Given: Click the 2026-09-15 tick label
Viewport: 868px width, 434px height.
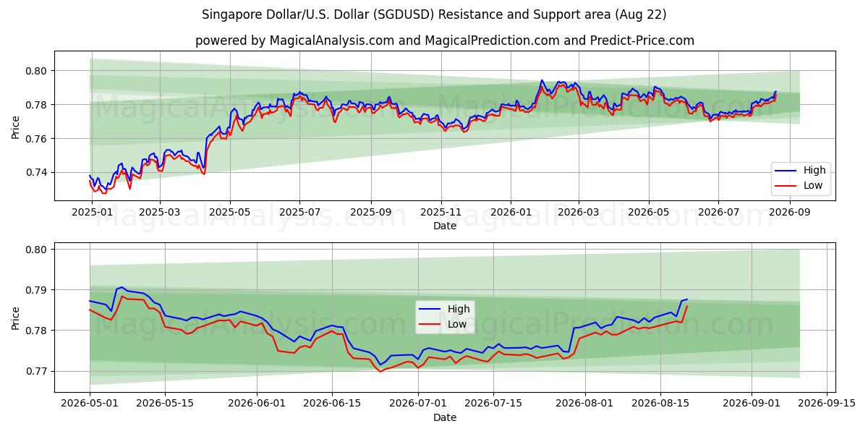Looking at the screenshot, I should click(x=827, y=404).
